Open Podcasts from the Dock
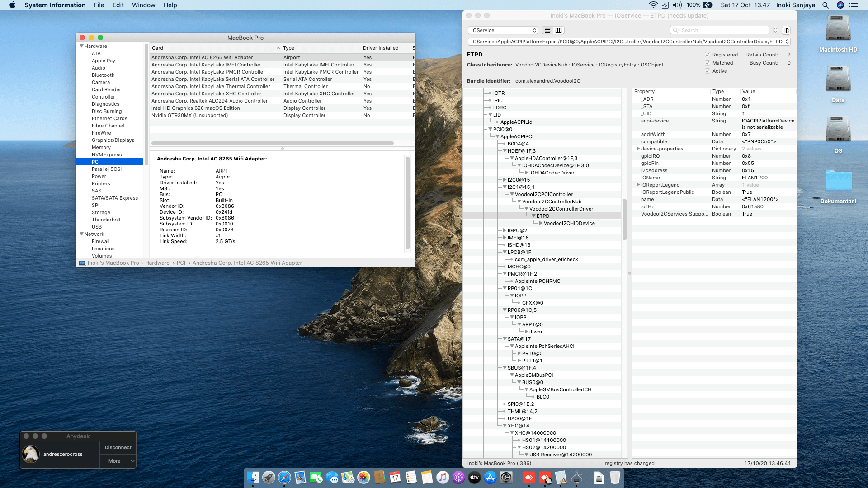Viewport: 868px width, 488px height. coord(458,477)
